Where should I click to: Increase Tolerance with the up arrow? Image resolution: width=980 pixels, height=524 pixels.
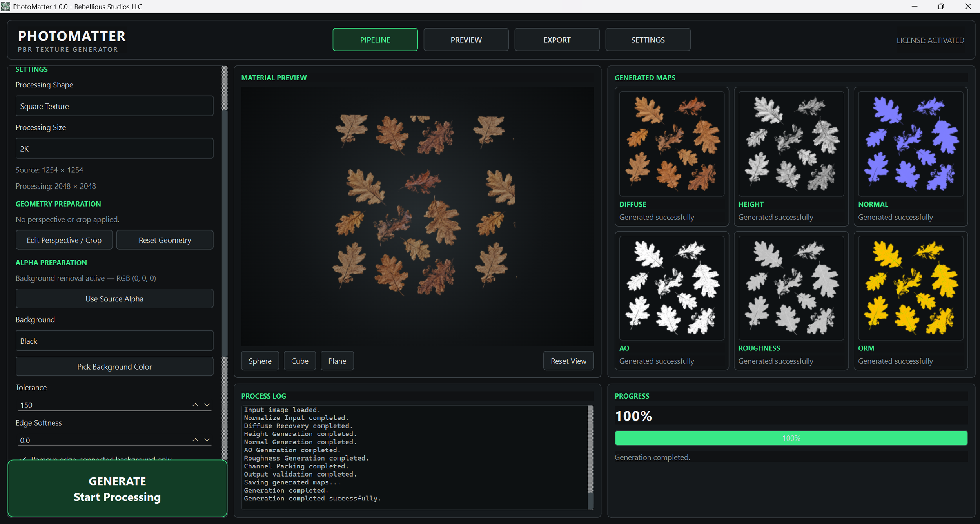tap(195, 404)
